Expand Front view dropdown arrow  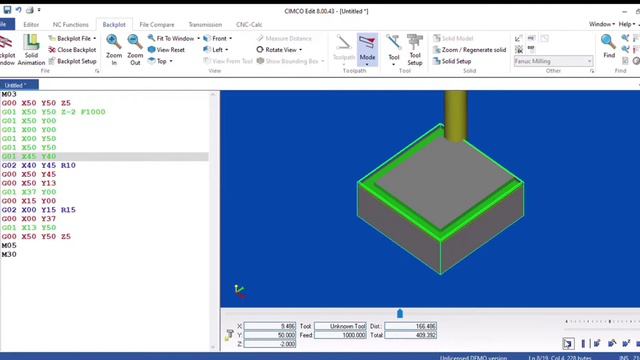click(x=231, y=38)
